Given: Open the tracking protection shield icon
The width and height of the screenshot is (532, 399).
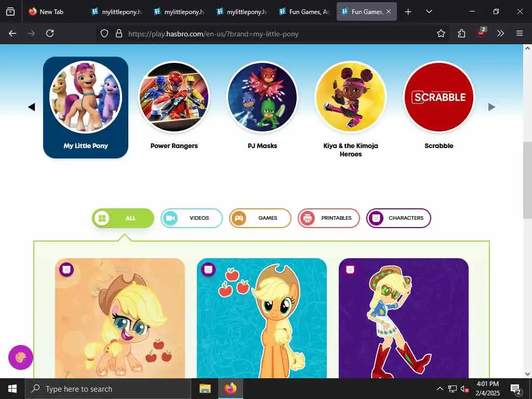Looking at the screenshot, I should (x=104, y=33).
